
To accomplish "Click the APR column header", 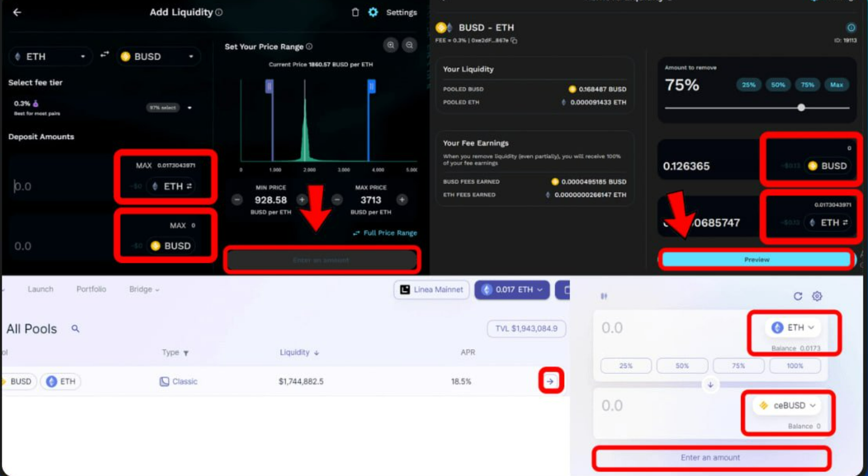I will tap(468, 352).
